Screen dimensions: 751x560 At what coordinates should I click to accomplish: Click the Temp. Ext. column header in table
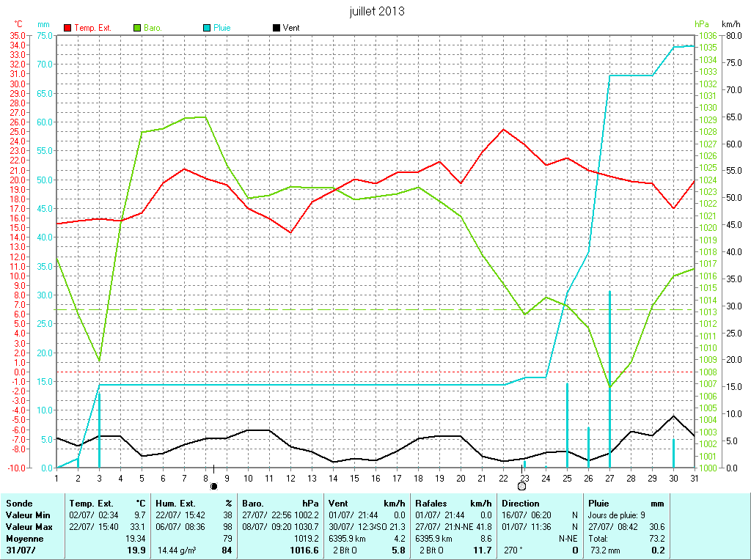click(x=92, y=504)
